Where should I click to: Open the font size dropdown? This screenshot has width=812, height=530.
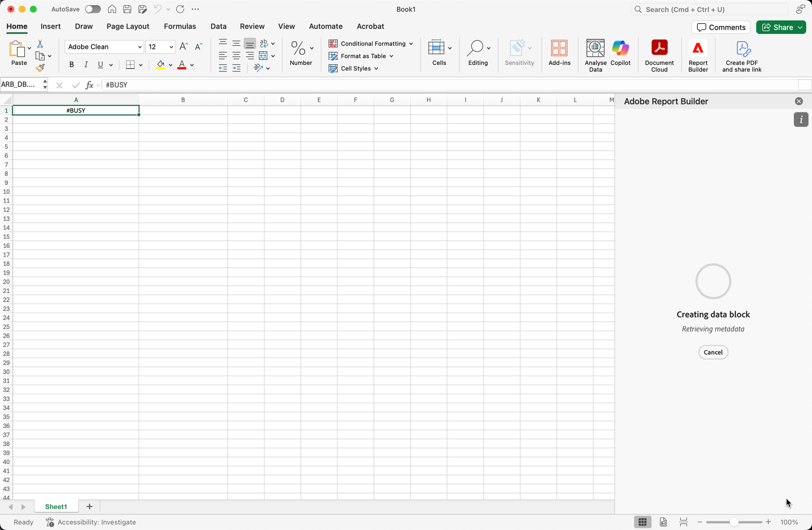coord(171,47)
